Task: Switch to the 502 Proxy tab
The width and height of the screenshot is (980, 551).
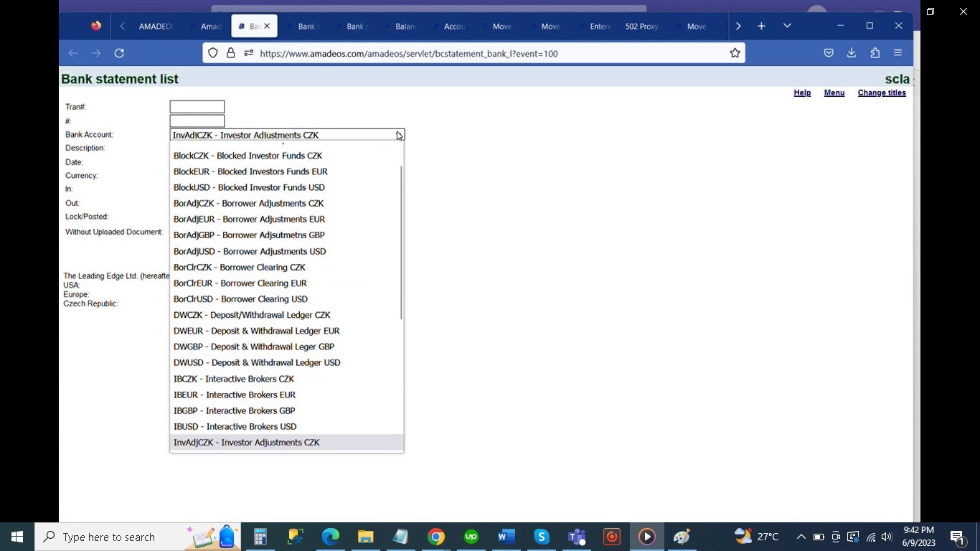Action: [641, 27]
